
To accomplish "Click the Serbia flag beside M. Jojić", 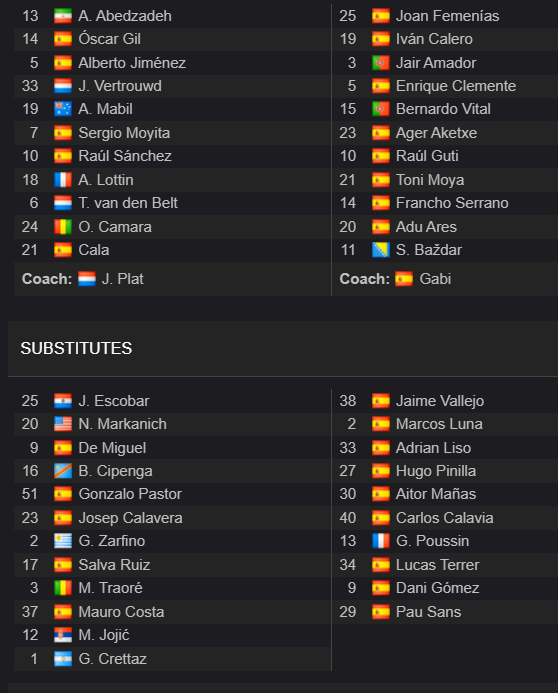I will coord(63,635).
